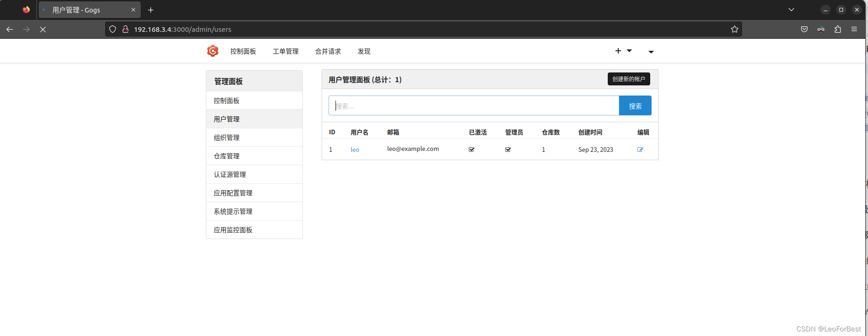Open the leo username link
Viewport: 868px width, 336px height.
pyautogui.click(x=355, y=150)
